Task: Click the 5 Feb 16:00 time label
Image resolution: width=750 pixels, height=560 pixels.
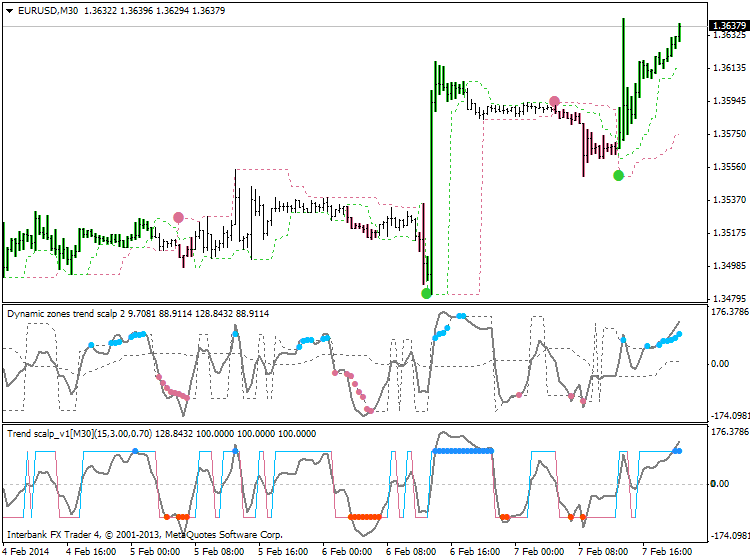Action: [x=283, y=551]
